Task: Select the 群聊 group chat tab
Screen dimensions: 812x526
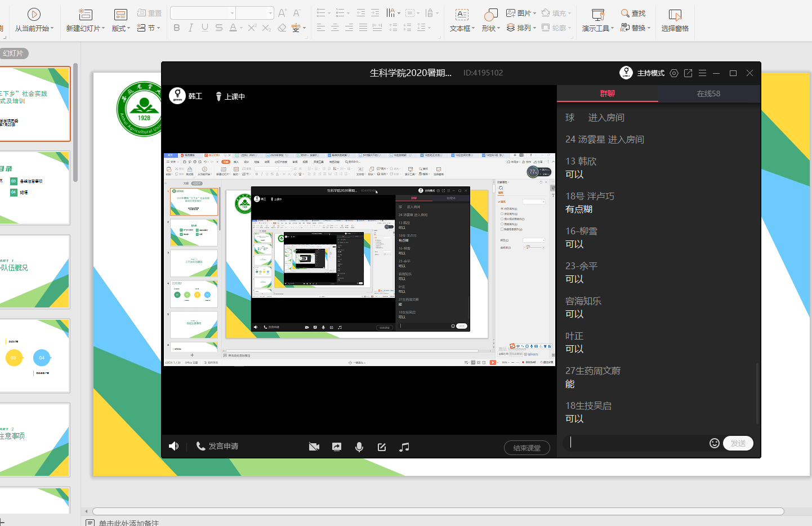Action: tap(607, 93)
